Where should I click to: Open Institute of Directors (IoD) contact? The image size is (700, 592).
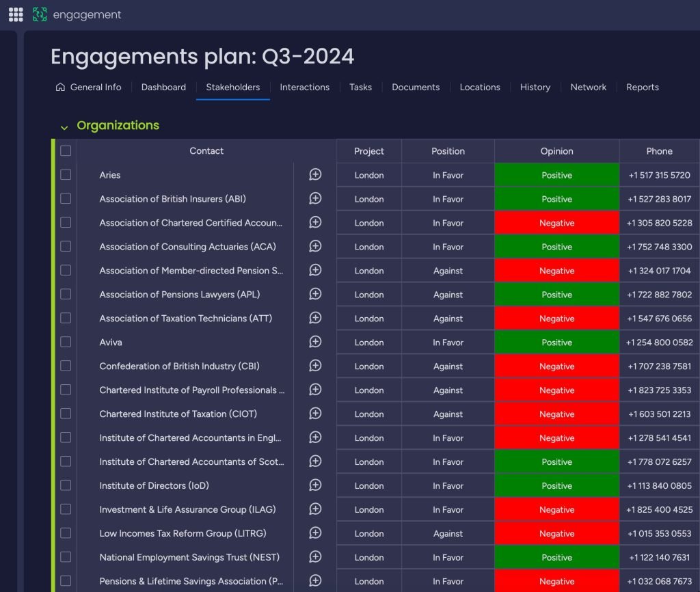click(154, 486)
